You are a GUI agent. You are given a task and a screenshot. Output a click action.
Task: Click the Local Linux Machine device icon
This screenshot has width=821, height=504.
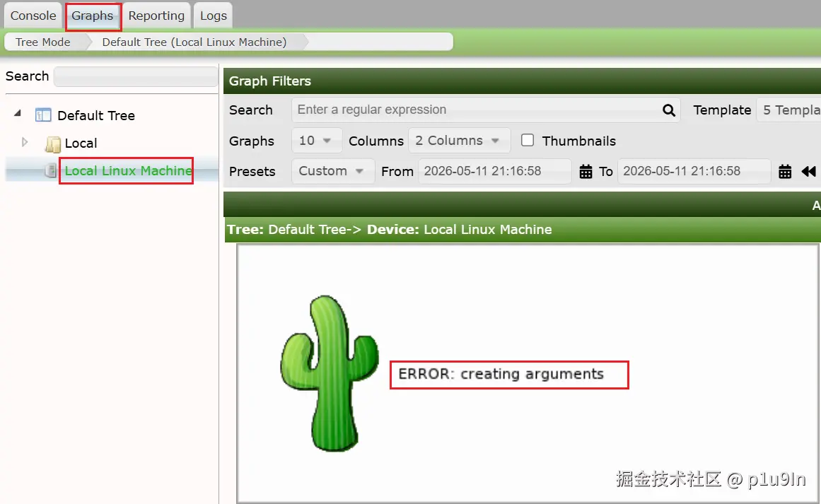tap(51, 170)
